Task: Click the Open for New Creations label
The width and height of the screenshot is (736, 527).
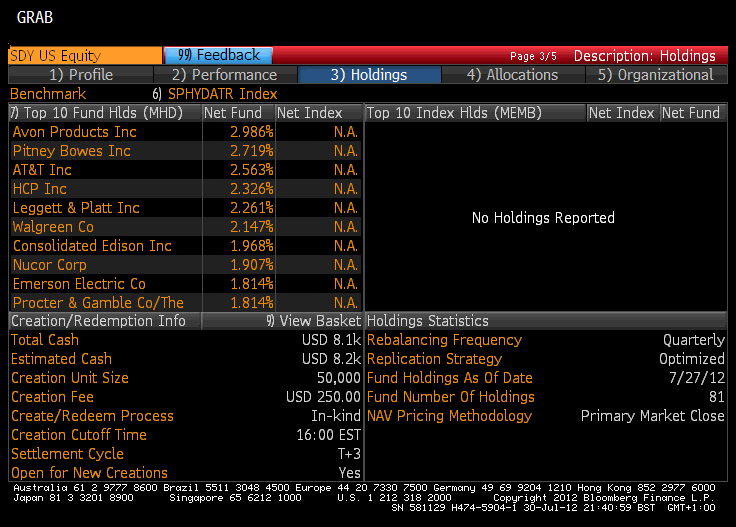Action: (x=90, y=473)
